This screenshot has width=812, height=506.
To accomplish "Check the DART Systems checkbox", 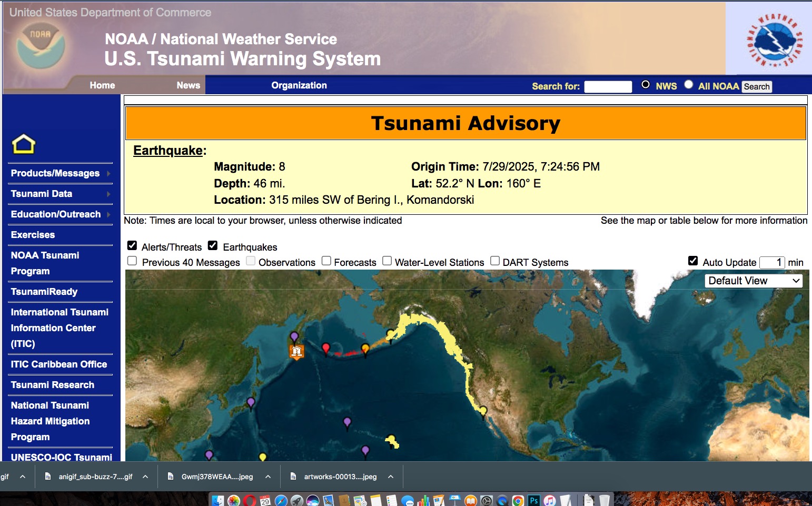I will pos(495,261).
